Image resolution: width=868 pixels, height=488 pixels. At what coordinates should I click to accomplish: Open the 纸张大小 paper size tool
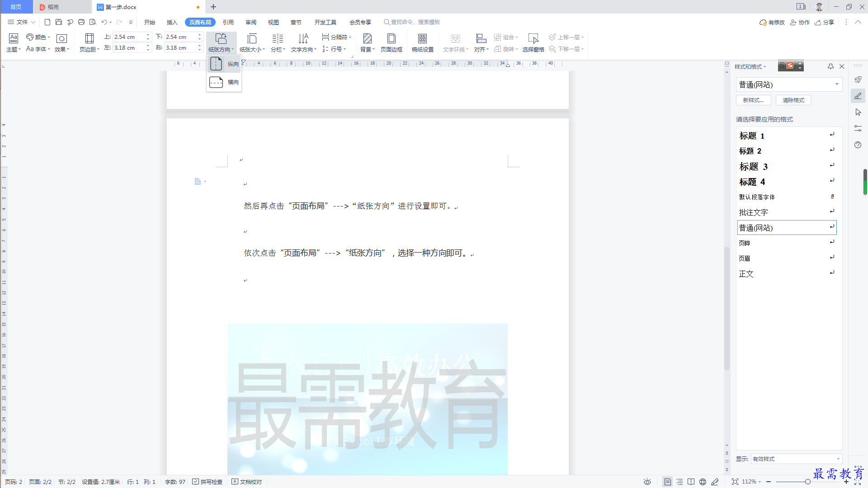[x=252, y=43]
